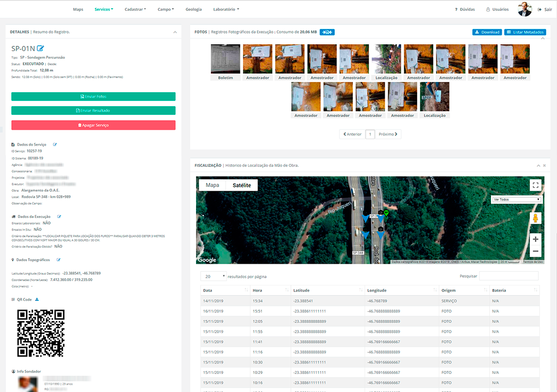Open the Cadastrar dropdown menu
557x392 pixels.
pyautogui.click(x=135, y=10)
